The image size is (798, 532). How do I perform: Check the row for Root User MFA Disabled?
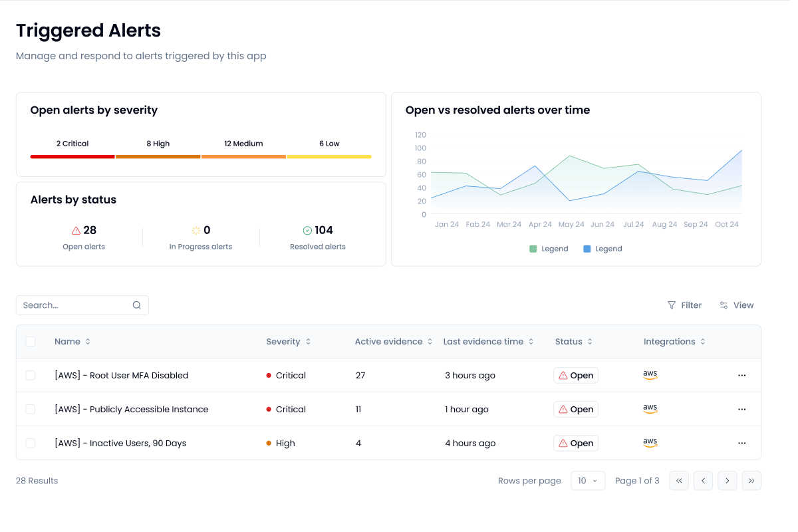(30, 374)
